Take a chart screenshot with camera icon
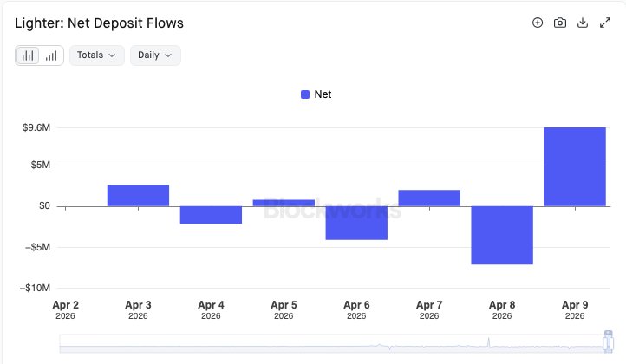 pos(560,23)
